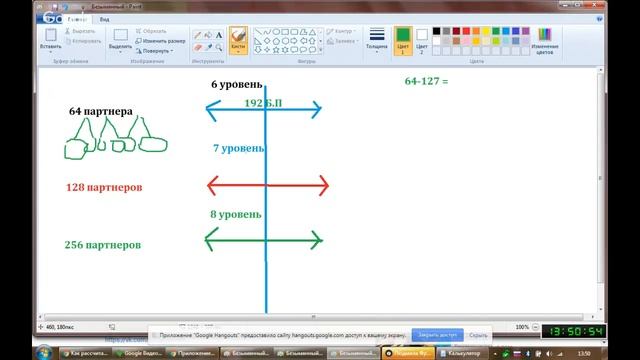This screenshot has width=640, height=360.
Task: Click the Paste (Вставить) clipboard icon
Action: pyautogui.click(x=51, y=35)
